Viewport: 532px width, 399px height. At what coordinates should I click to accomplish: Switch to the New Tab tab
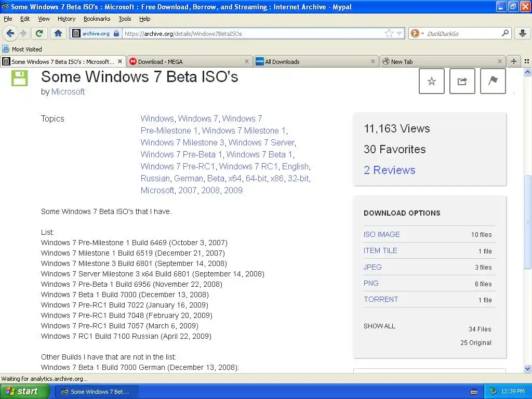443,61
